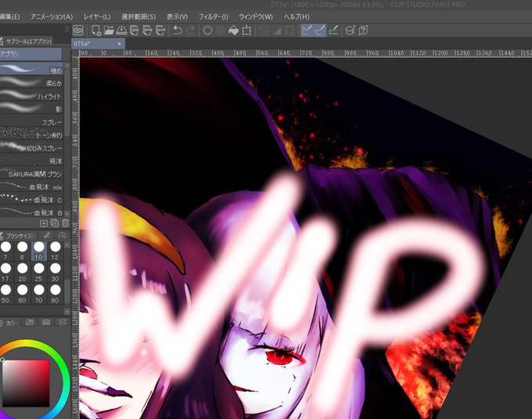Open the 選択範囲(S) menu

[x=138, y=16]
